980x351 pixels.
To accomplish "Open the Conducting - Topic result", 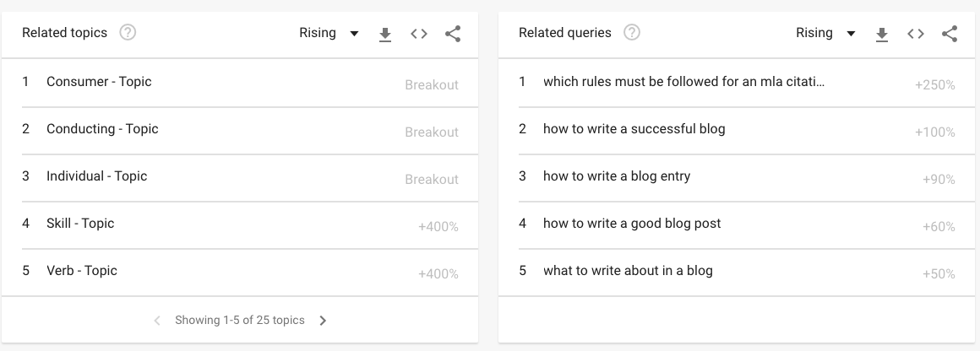I will click(102, 129).
